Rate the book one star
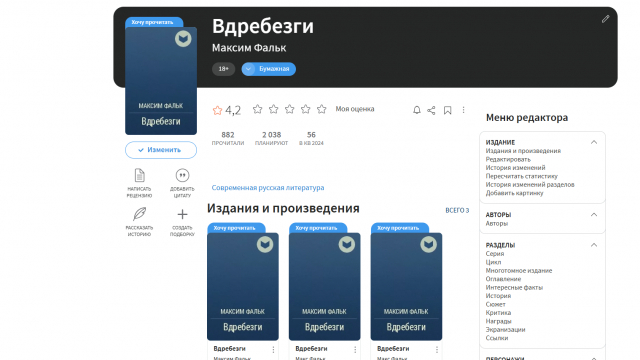Viewport: 640px width, 360px height. pyautogui.click(x=257, y=109)
